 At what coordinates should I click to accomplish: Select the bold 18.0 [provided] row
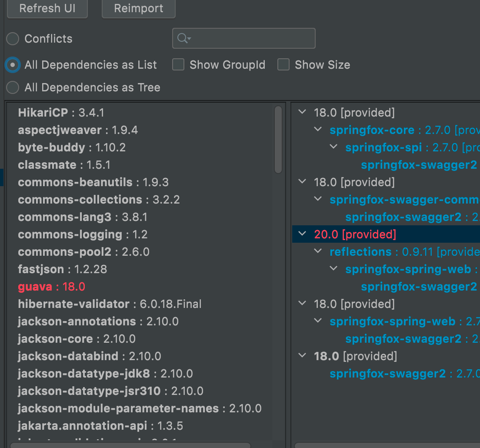click(x=355, y=356)
